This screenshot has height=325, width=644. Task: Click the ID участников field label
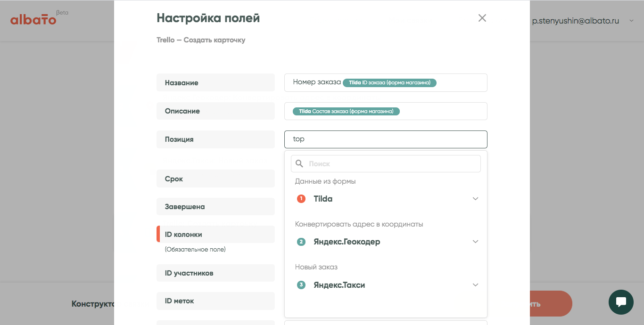(215, 273)
